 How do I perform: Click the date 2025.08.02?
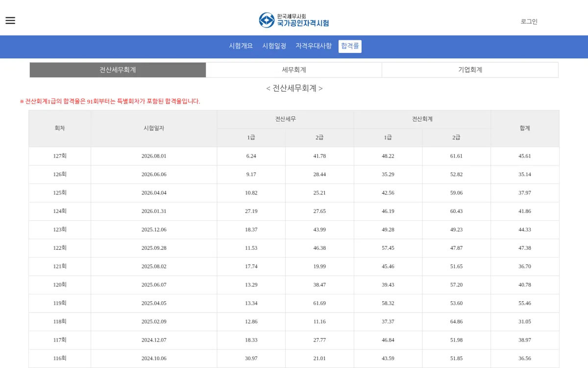154,266
